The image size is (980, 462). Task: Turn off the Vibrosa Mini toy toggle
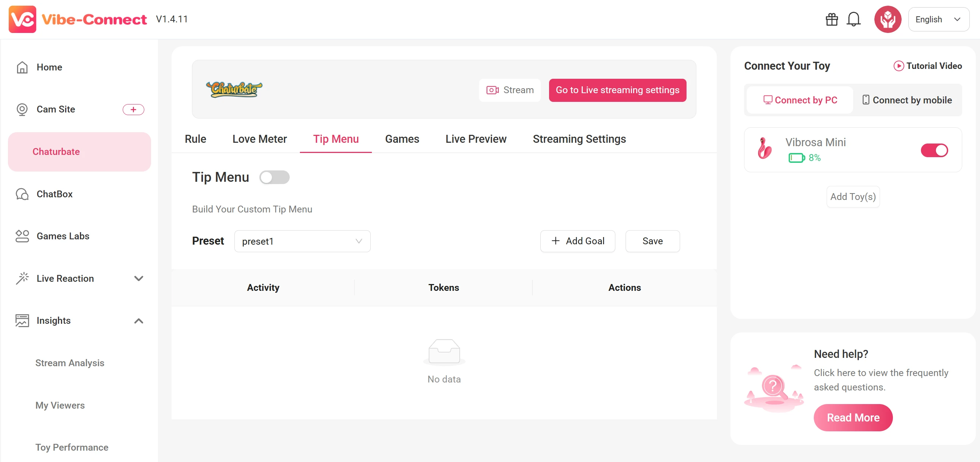933,150
